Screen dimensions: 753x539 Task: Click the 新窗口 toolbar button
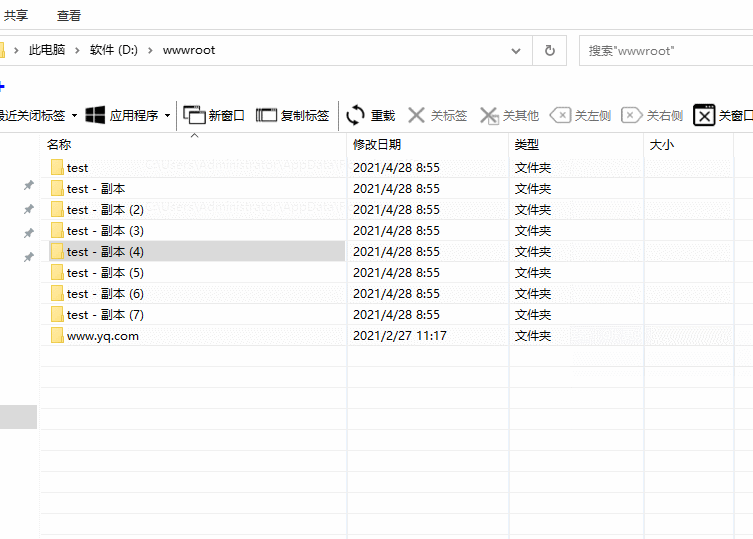point(213,115)
